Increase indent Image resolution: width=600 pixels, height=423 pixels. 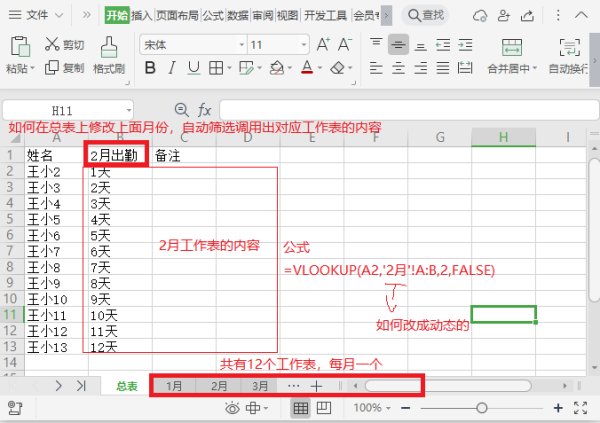465,45
